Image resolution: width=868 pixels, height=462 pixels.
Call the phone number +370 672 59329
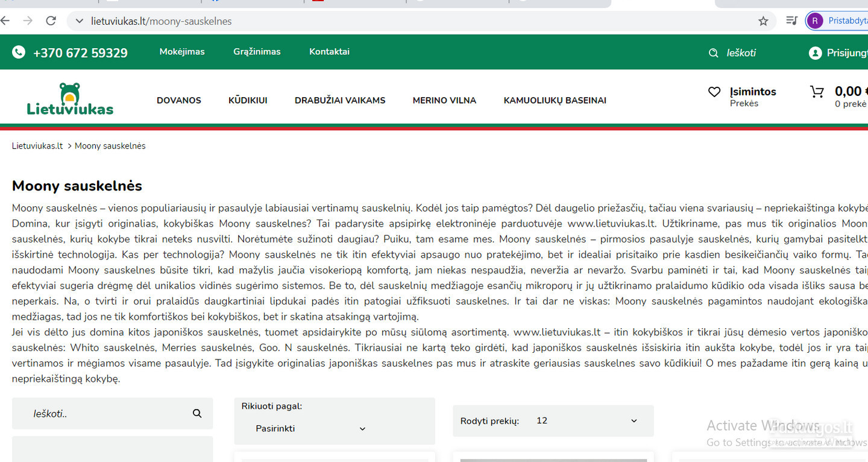pos(80,53)
